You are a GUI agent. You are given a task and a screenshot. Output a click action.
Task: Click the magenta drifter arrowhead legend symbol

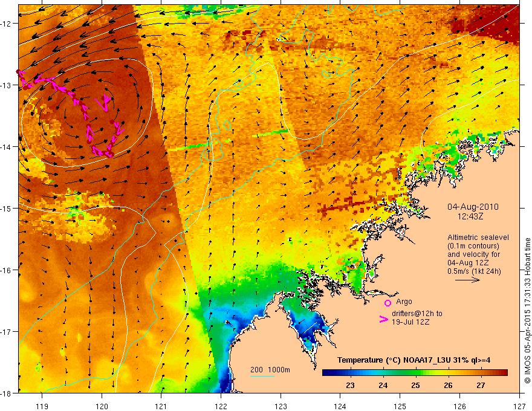pyautogui.click(x=383, y=319)
